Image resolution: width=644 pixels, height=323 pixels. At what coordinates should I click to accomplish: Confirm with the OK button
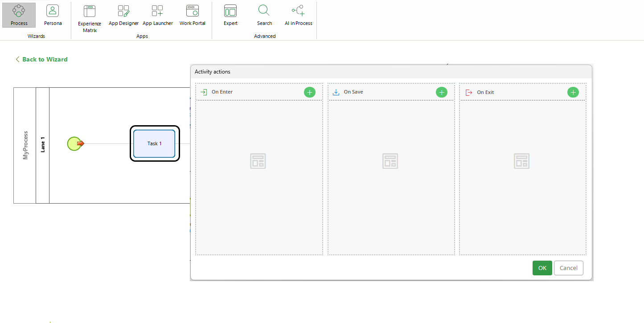click(542, 268)
